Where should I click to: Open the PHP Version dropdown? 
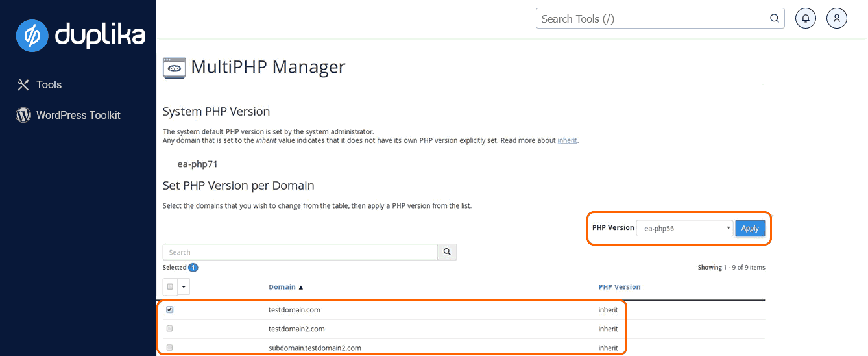684,228
